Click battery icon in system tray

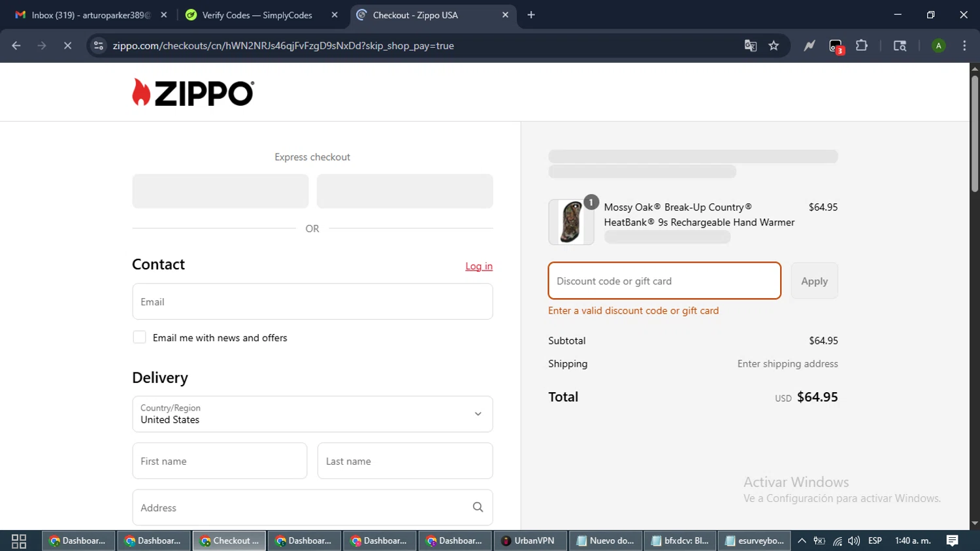tap(819, 541)
